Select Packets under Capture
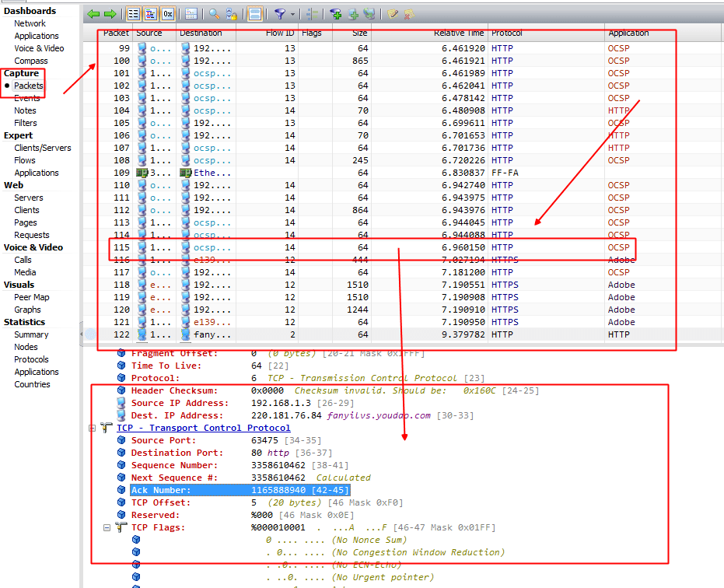 (x=28, y=86)
